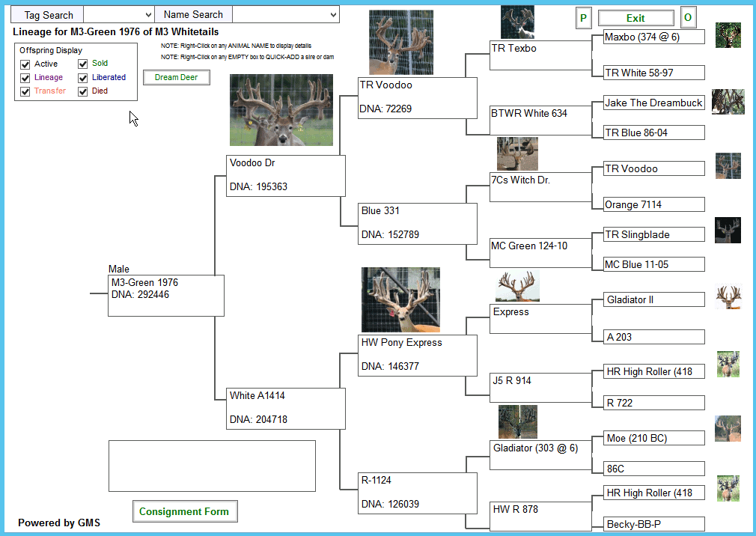Click the empty notes box above Consignment Form

212,466
